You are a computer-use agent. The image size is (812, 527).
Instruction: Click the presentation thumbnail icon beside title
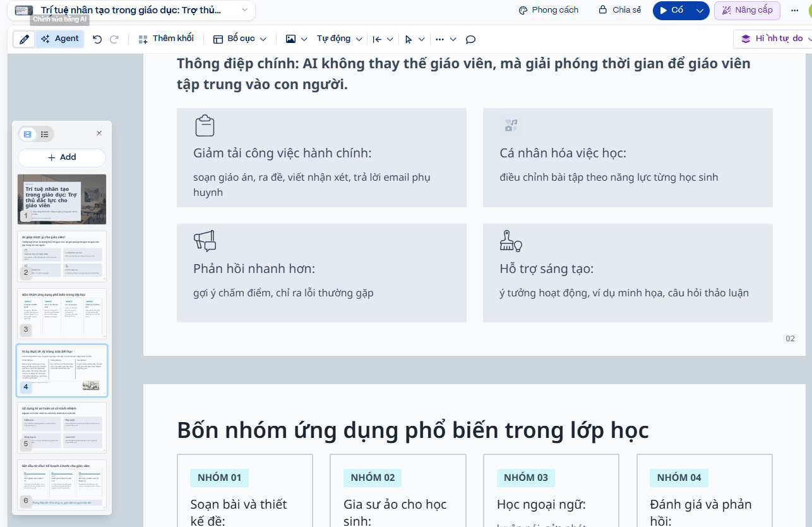click(24, 10)
